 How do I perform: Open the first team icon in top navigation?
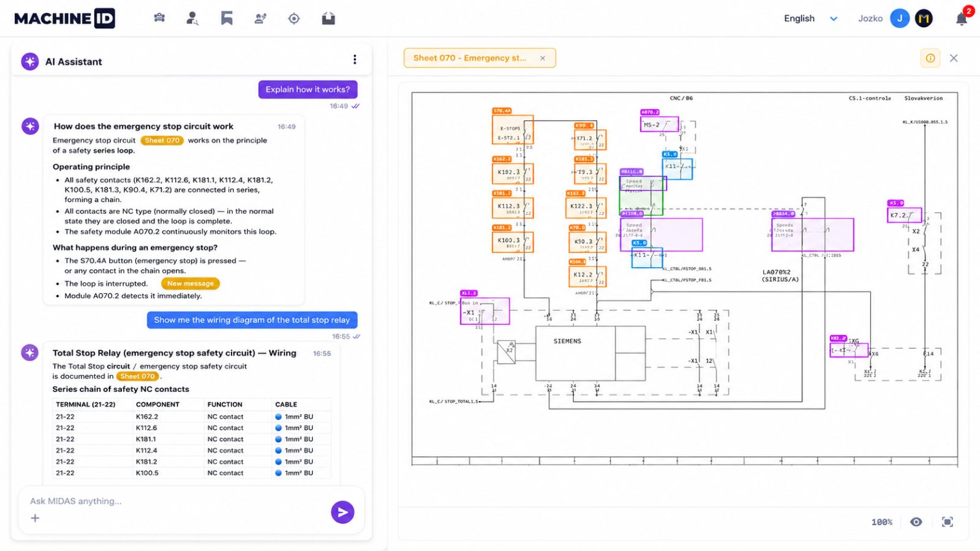coord(159,18)
